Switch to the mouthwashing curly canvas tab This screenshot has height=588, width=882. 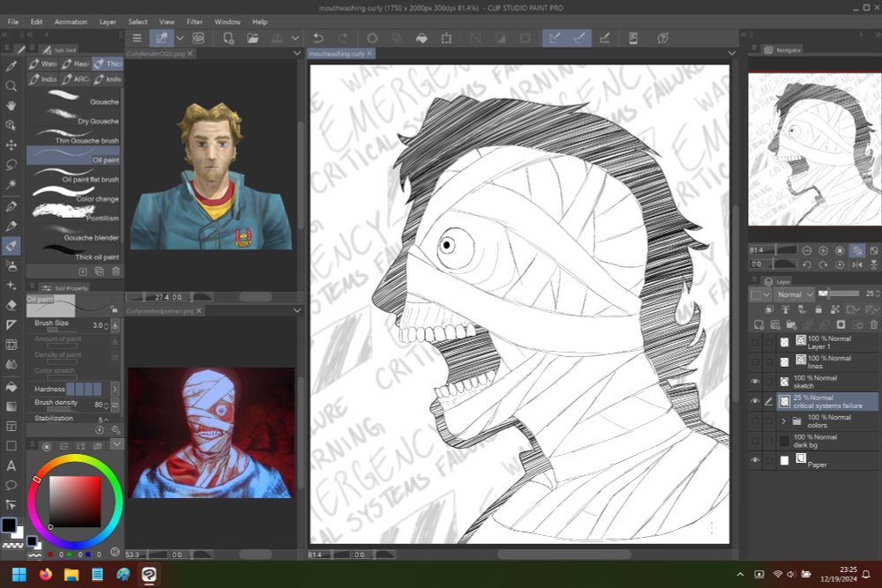(x=337, y=54)
